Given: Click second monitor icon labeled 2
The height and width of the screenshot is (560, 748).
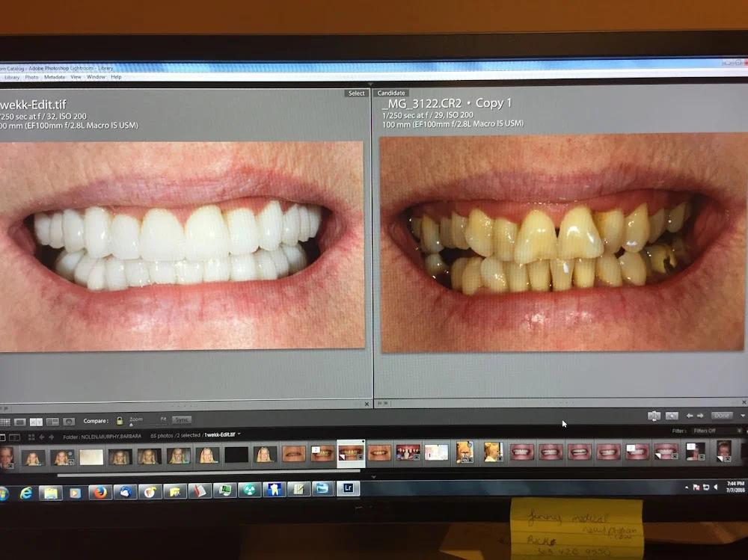Looking at the screenshot, I should pos(15,437).
